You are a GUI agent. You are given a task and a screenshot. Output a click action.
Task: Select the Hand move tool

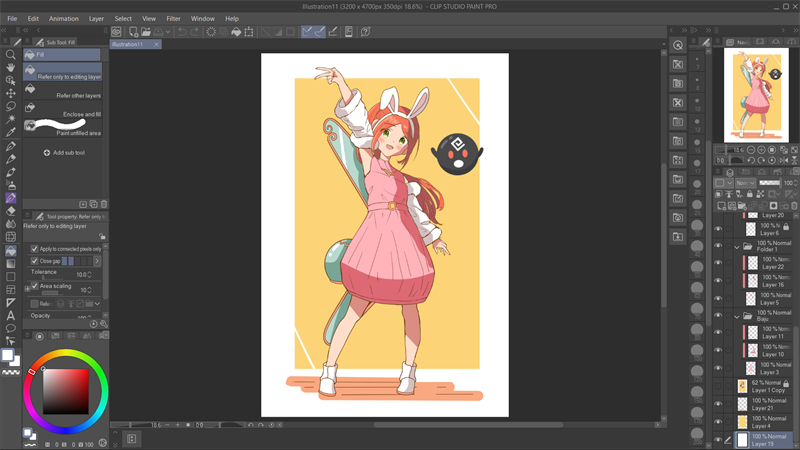click(x=11, y=67)
